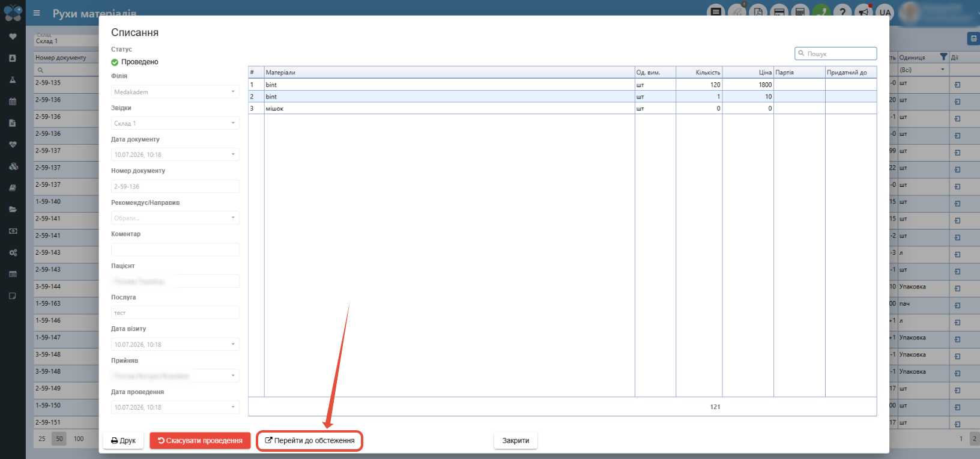Click document 1-59-163 in the background list

48,303
